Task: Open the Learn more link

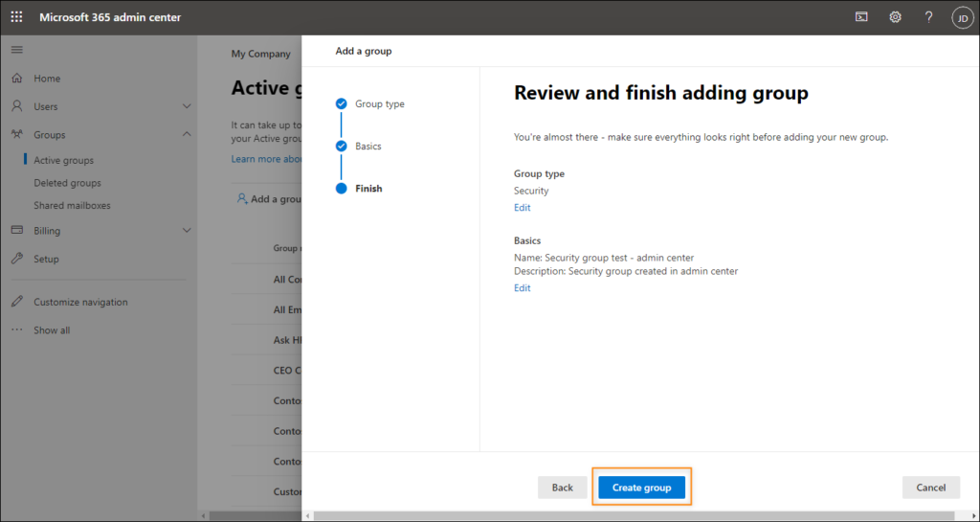Action: click(266, 159)
